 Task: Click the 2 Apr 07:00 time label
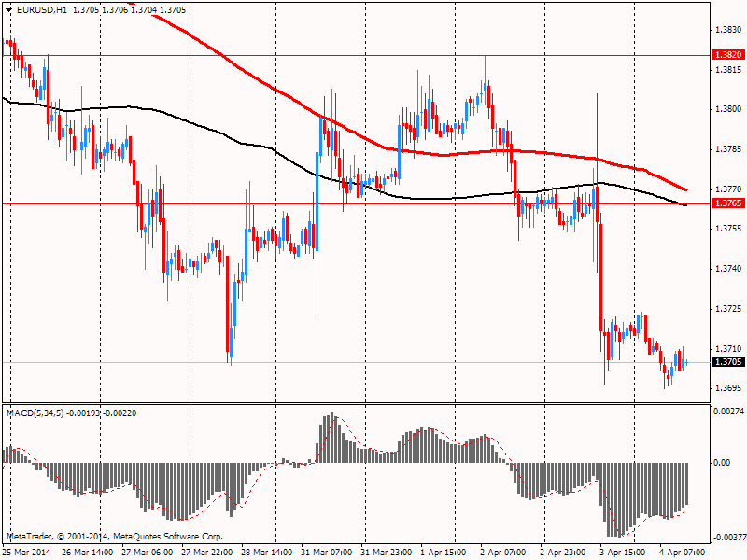point(503,553)
